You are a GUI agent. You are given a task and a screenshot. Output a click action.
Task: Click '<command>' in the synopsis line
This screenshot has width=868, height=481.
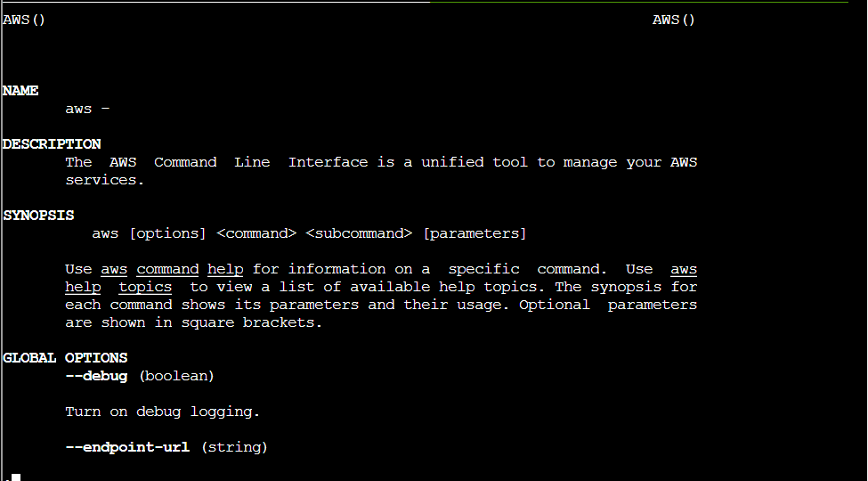pyautogui.click(x=256, y=233)
